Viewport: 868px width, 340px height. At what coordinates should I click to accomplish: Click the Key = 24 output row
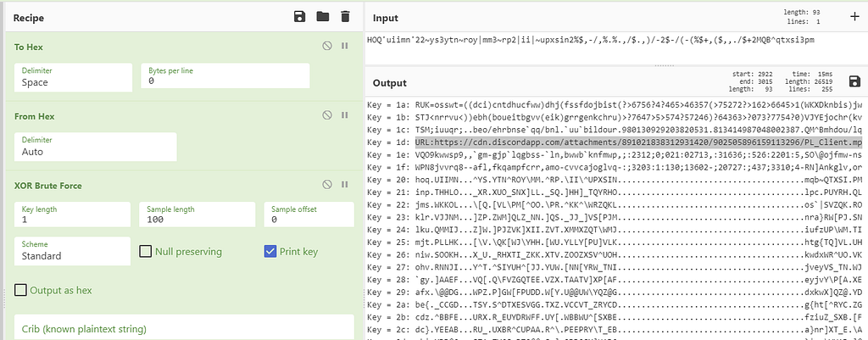[615, 231]
